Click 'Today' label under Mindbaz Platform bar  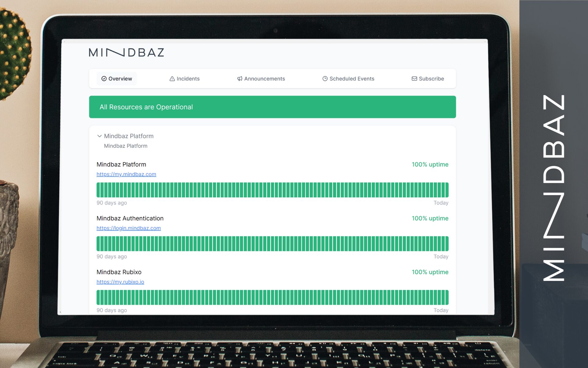click(x=441, y=203)
